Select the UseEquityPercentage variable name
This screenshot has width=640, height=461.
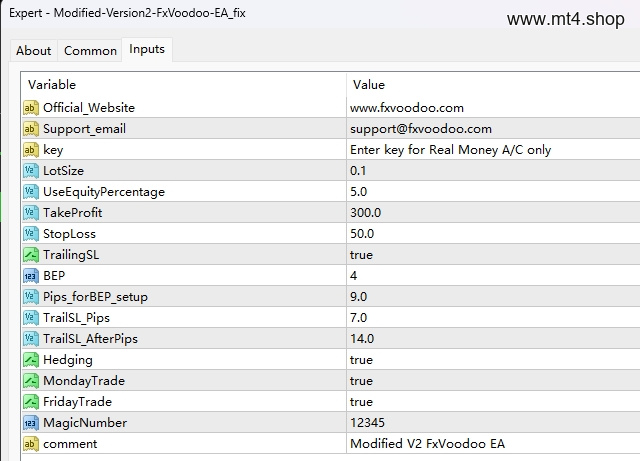point(104,192)
